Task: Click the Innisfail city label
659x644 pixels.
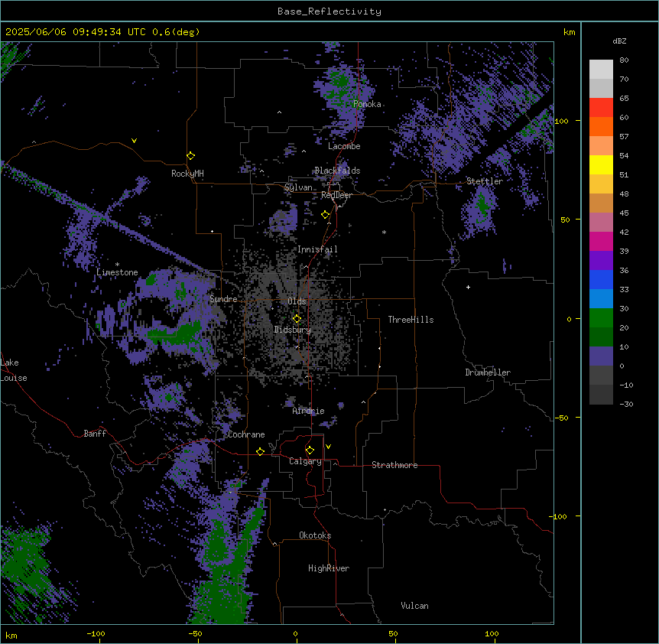Action: 317,249
